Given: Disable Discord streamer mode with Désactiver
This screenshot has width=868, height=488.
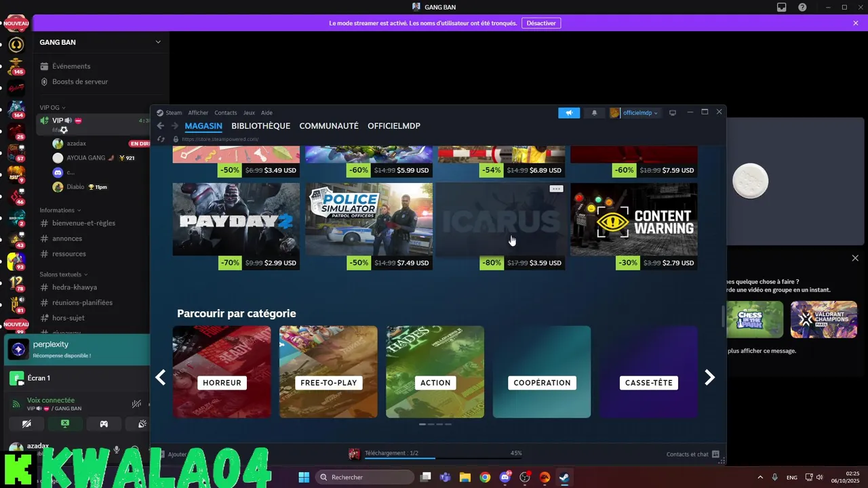Looking at the screenshot, I should (541, 23).
